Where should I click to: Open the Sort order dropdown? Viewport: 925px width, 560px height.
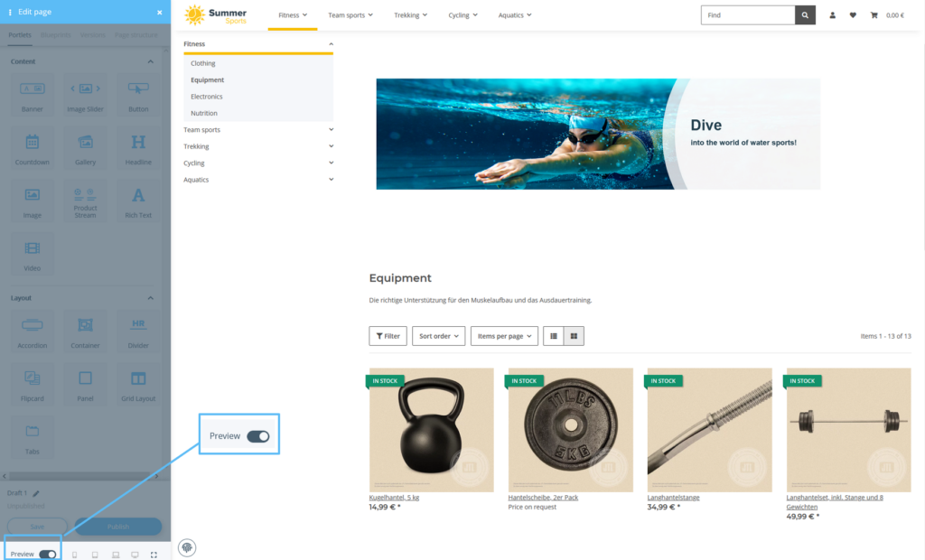[438, 336]
